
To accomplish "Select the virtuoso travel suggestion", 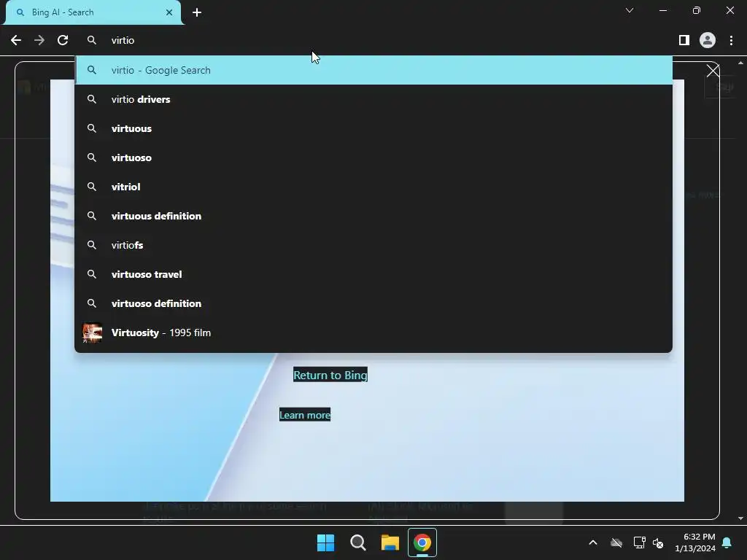I will [373, 274].
